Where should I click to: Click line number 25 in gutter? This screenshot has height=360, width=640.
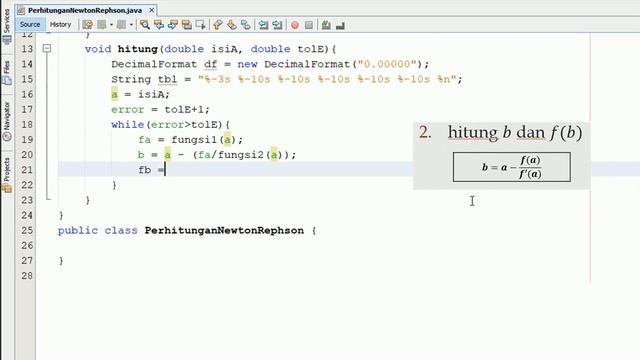27,230
